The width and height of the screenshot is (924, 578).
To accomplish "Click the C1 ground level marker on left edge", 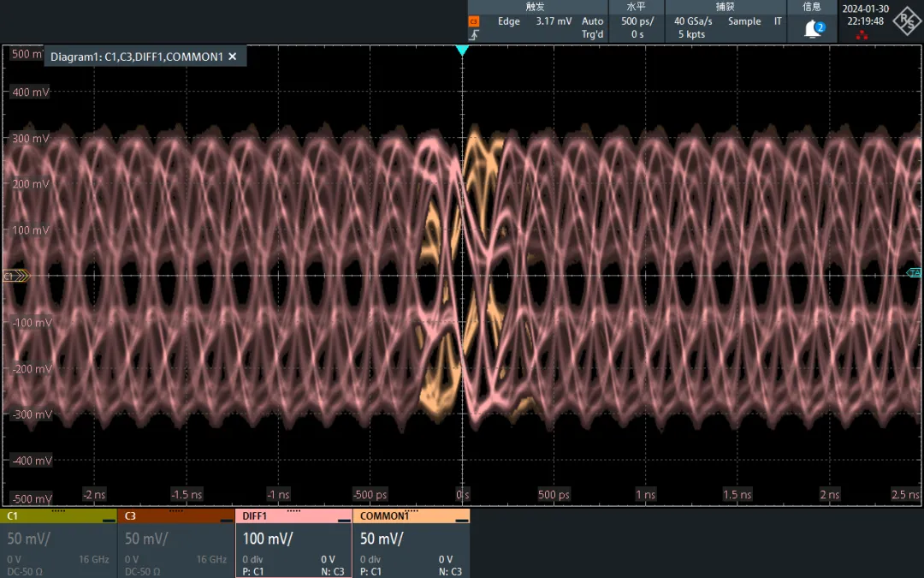I will 15,276.
